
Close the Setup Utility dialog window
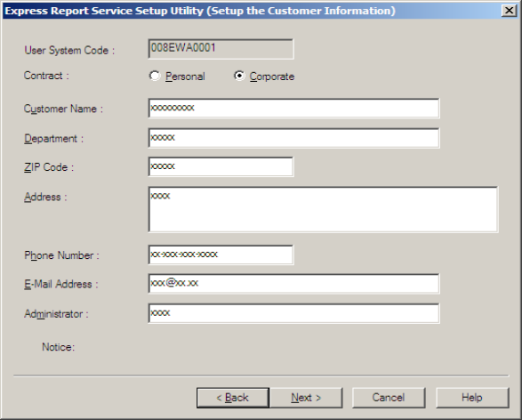[x=509, y=11]
